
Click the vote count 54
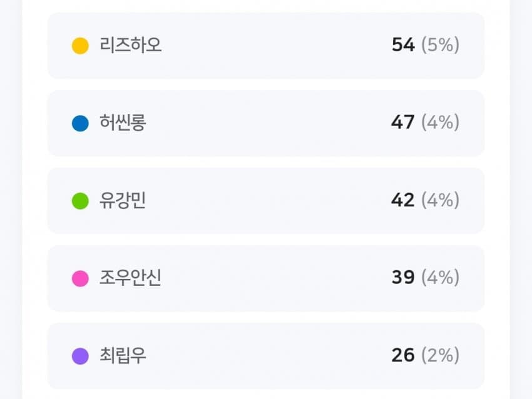[403, 45]
